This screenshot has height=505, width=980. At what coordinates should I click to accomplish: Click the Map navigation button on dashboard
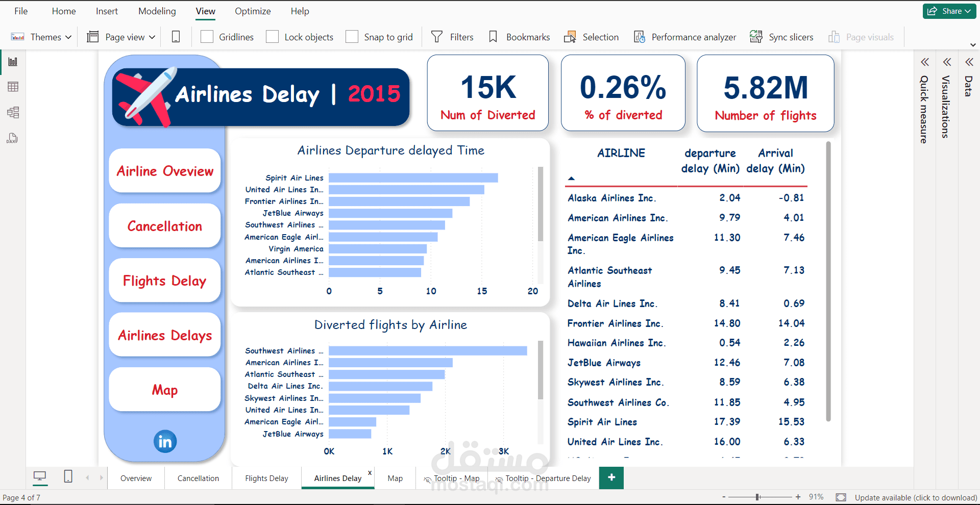click(x=165, y=390)
